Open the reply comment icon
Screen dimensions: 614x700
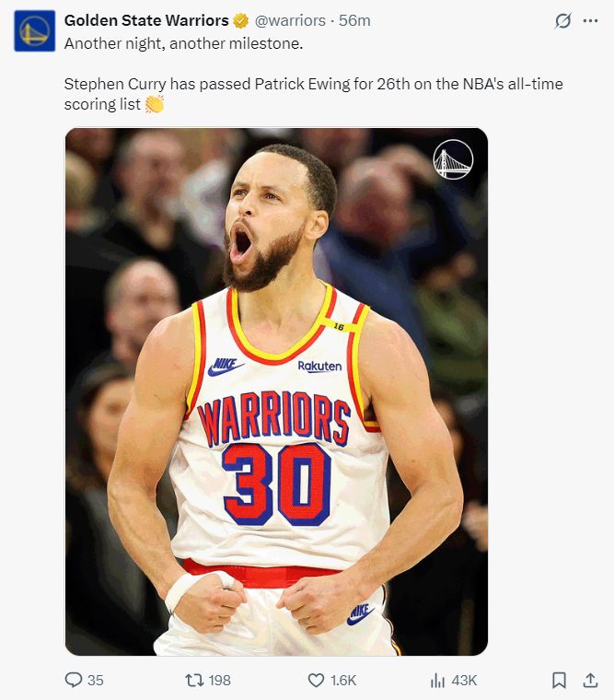pyautogui.click(x=74, y=680)
